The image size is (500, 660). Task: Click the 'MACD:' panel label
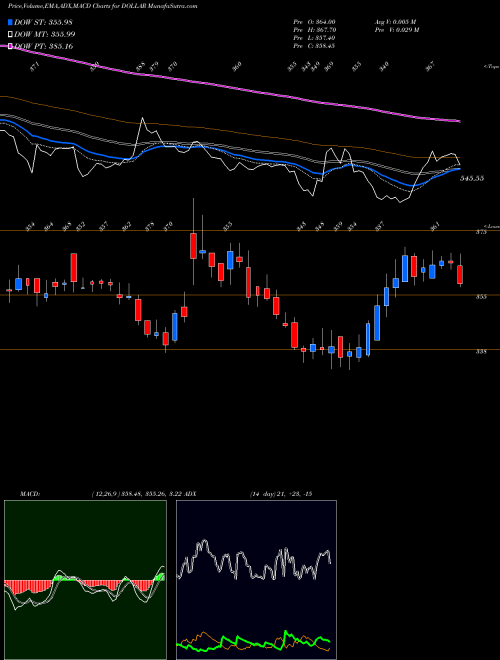click(30, 494)
